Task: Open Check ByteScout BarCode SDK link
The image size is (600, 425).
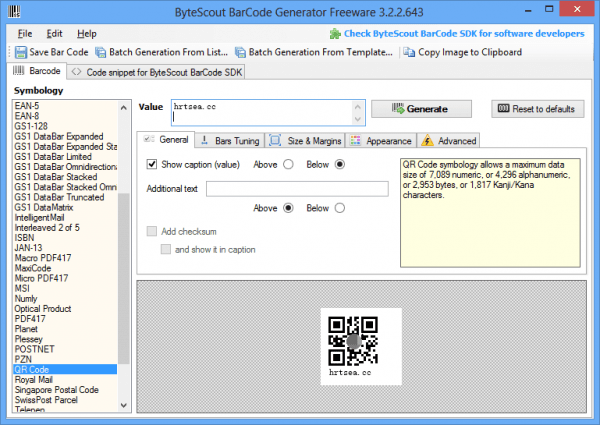Action: click(x=464, y=34)
